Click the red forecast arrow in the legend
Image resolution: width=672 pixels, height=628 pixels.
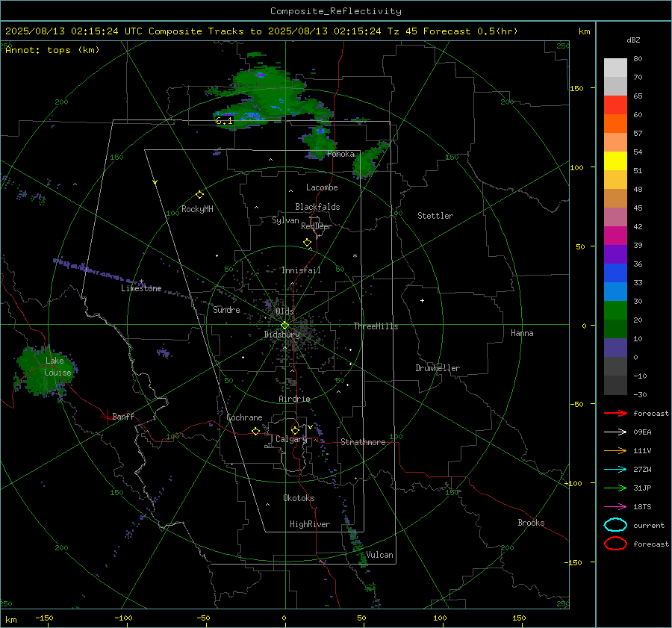[615, 413]
